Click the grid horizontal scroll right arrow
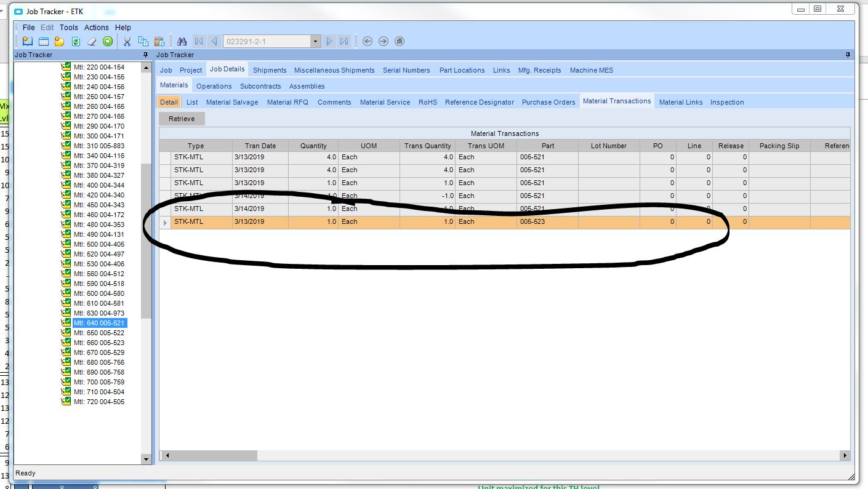Screen dimensions: 868x489 tap(845, 456)
